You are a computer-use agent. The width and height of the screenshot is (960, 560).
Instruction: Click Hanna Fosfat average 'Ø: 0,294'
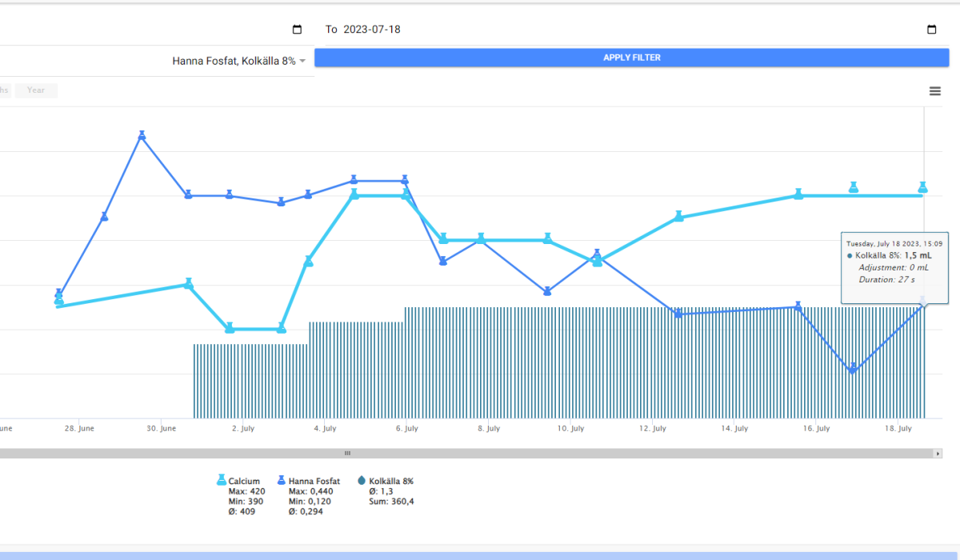point(306,512)
